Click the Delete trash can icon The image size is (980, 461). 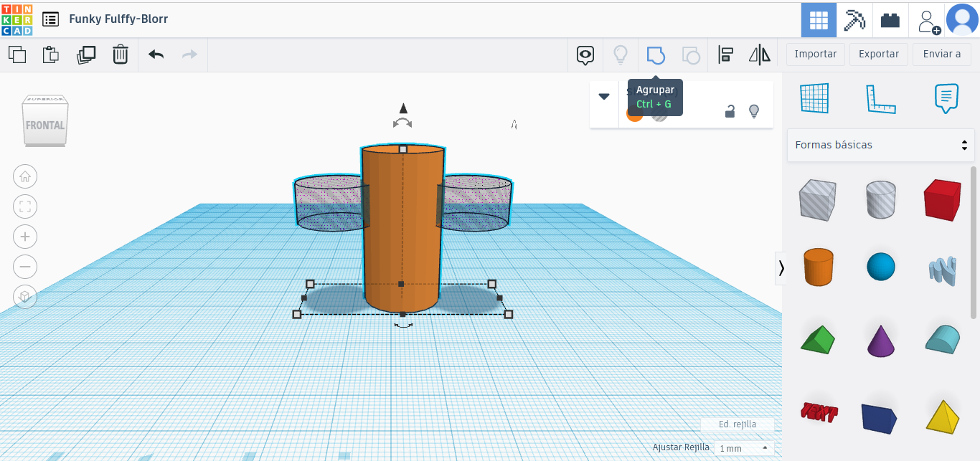click(x=121, y=54)
